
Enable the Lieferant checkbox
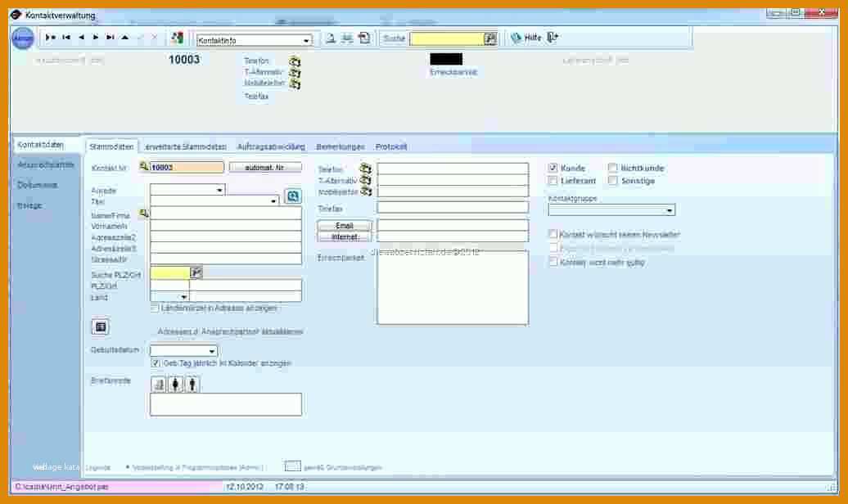553,181
